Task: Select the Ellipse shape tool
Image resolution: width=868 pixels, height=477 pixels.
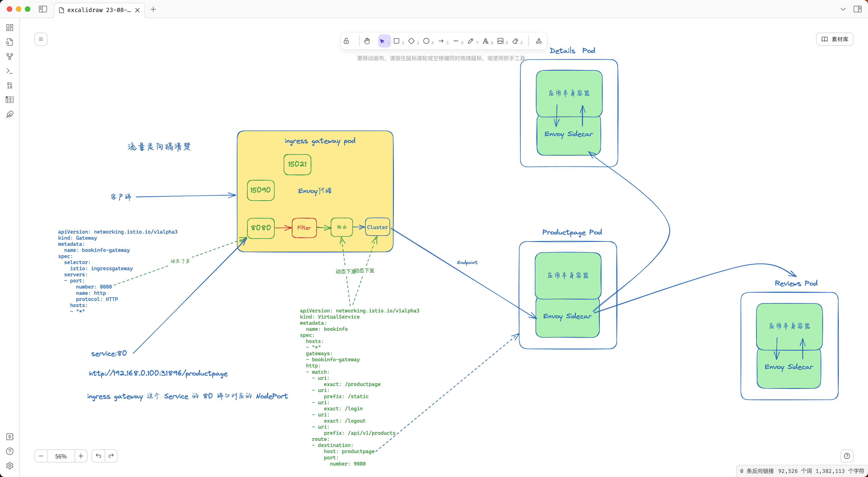Action: point(426,41)
